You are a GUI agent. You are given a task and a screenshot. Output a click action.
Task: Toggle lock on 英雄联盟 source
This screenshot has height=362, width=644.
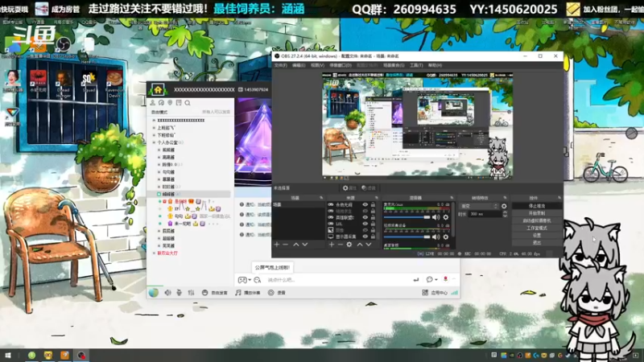(373, 217)
